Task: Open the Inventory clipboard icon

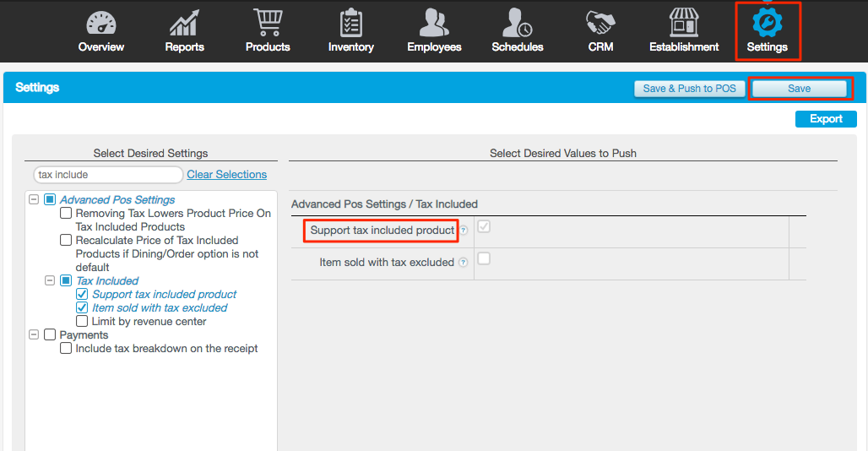Action: coord(350,24)
